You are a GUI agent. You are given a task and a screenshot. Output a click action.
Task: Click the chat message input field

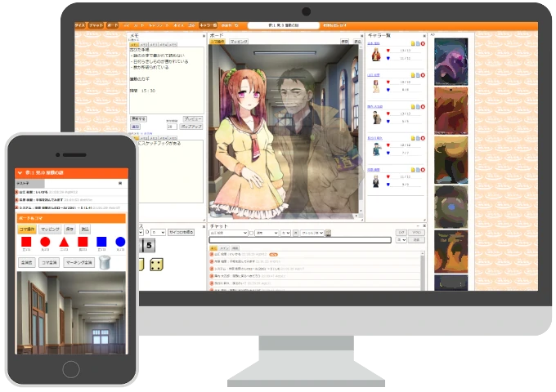[300, 240]
